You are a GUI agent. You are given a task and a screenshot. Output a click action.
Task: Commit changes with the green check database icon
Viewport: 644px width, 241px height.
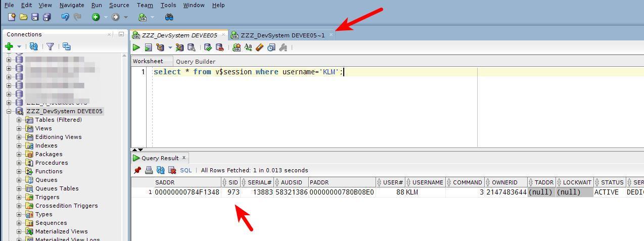208,47
